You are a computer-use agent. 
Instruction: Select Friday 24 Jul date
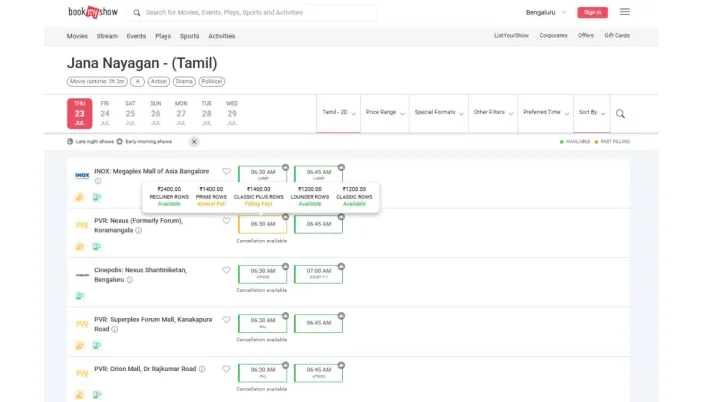(x=105, y=113)
